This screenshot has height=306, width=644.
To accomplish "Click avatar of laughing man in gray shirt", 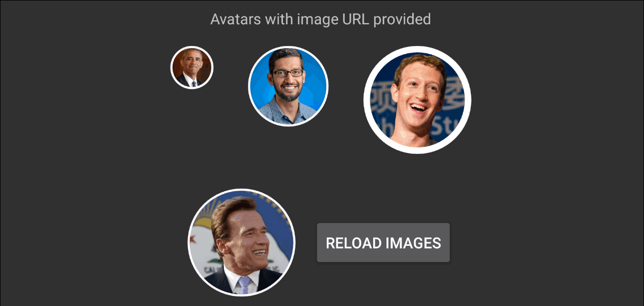I will pos(417,100).
